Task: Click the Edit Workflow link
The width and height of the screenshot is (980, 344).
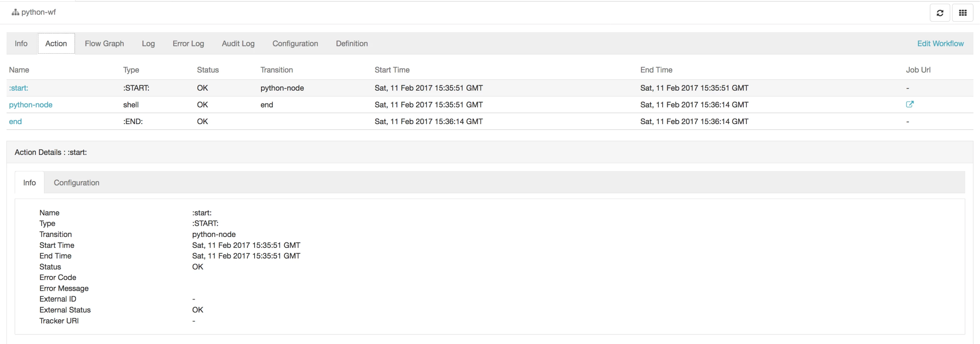Action: point(940,43)
